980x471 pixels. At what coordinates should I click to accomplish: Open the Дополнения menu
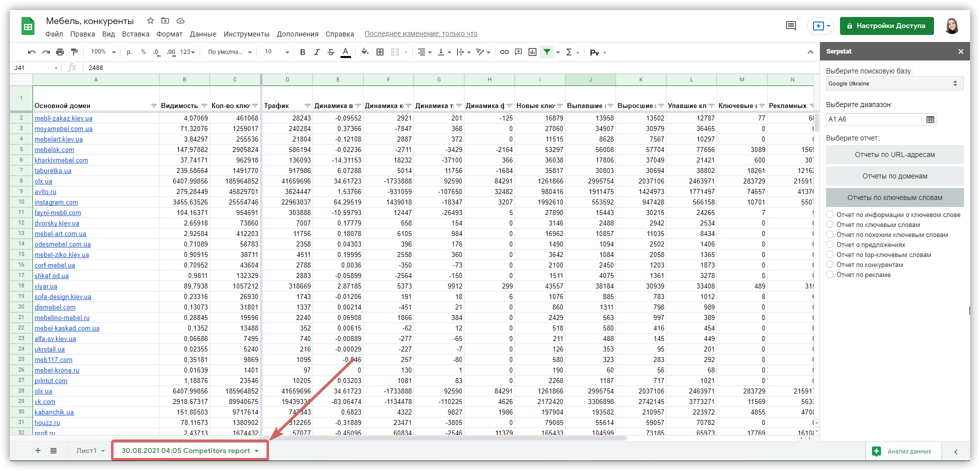coord(297,34)
